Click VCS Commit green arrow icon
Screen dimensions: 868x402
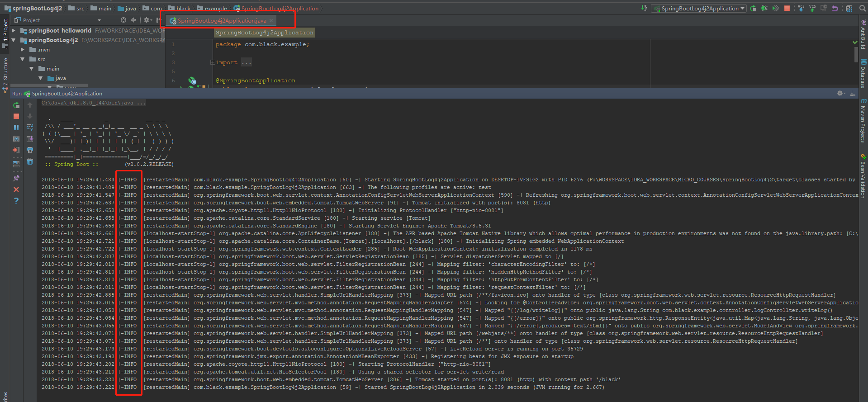[x=812, y=8]
